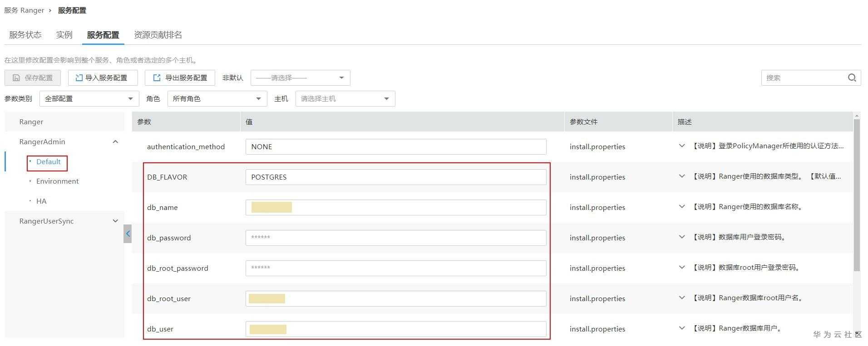Open the 非默认 selection dropdown

point(300,78)
